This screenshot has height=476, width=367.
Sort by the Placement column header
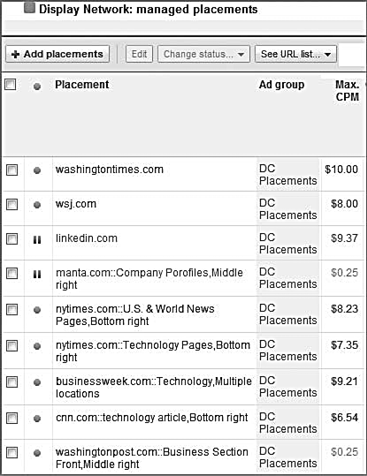82,85
